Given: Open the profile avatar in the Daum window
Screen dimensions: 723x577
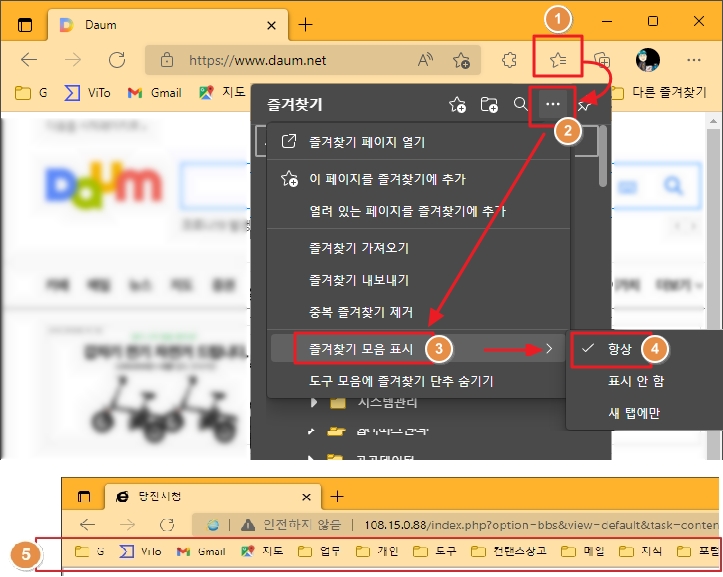Looking at the screenshot, I should tap(647, 60).
